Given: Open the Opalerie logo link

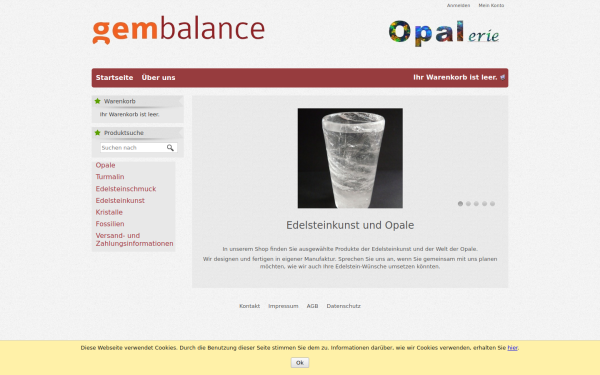Looking at the screenshot, I should coord(444,34).
